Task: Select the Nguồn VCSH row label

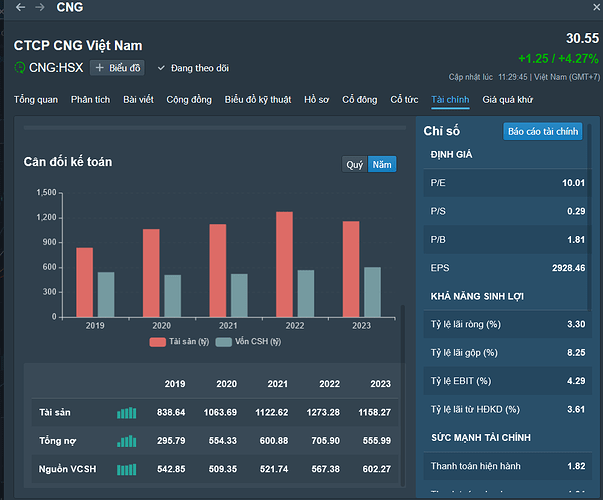Action: (67, 469)
